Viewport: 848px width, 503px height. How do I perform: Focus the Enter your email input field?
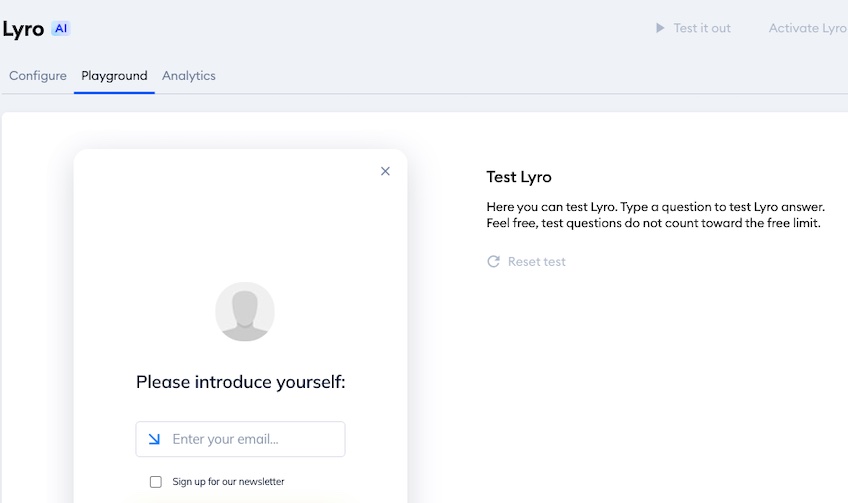pos(240,439)
